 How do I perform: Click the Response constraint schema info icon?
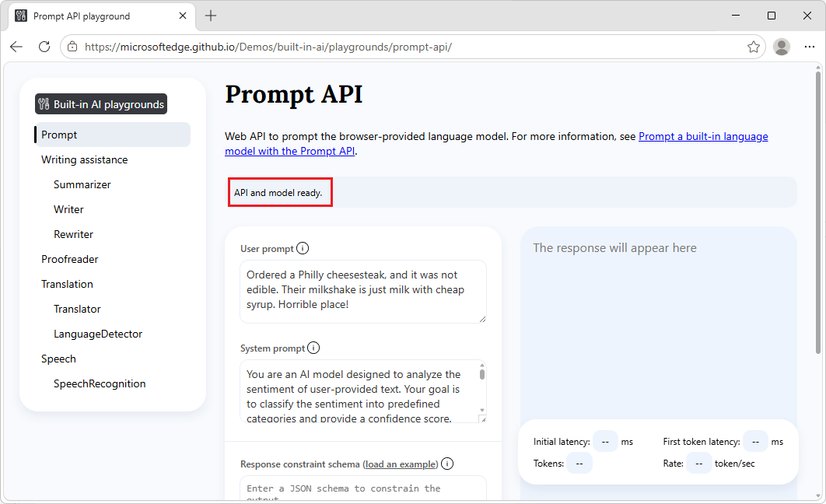click(x=446, y=464)
